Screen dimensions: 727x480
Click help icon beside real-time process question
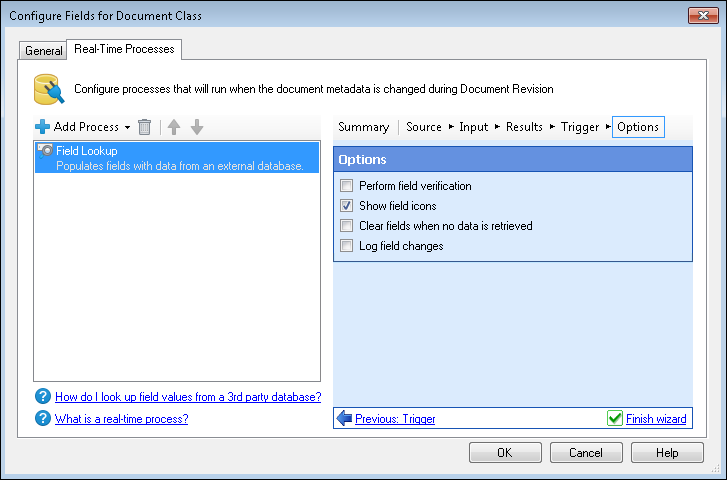tap(42, 419)
